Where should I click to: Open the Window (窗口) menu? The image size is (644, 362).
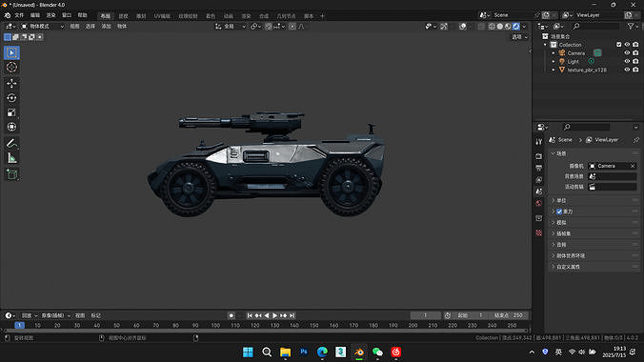click(67, 15)
